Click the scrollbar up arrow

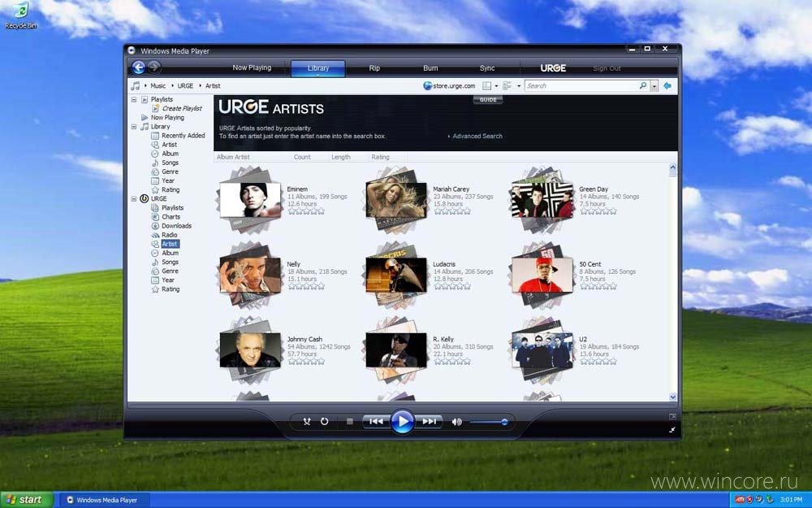(x=672, y=167)
